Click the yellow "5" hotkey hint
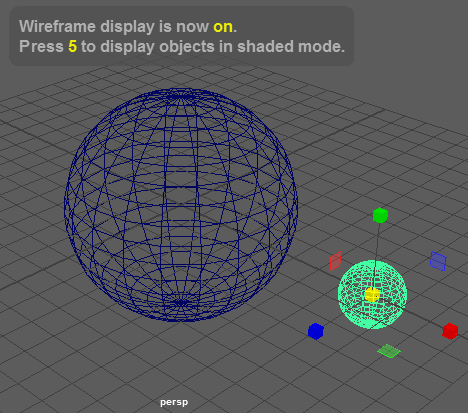The height and width of the screenshot is (413, 468). [73, 46]
